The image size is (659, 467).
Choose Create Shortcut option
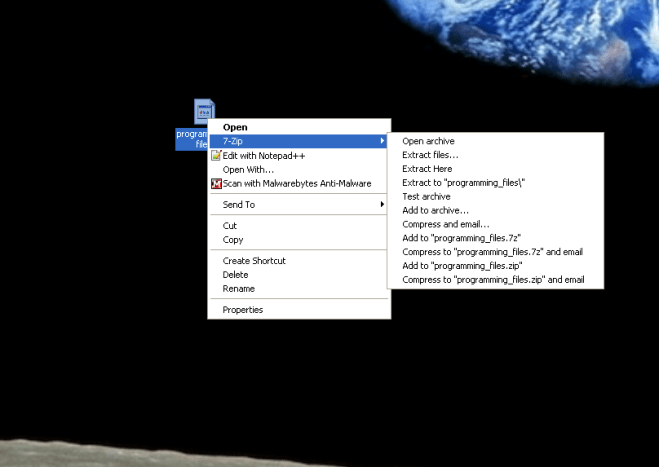coord(254,261)
